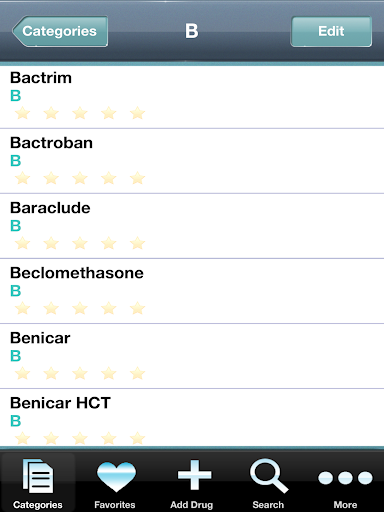The image size is (384, 512).
Task: Tap the second star under Benicar
Action: point(51,373)
